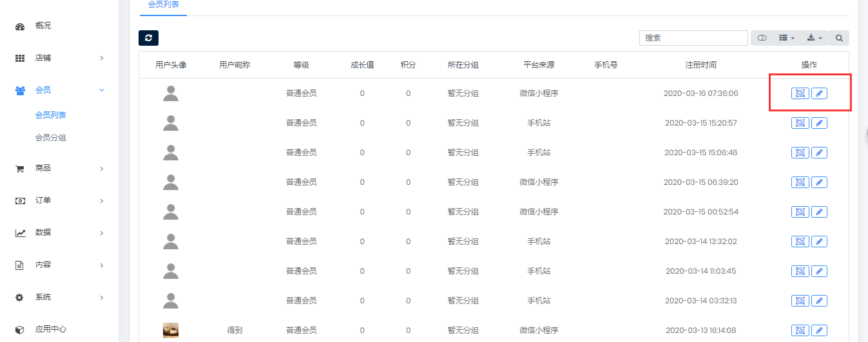Click avatar thumbnail of member 得到

[x=171, y=330]
